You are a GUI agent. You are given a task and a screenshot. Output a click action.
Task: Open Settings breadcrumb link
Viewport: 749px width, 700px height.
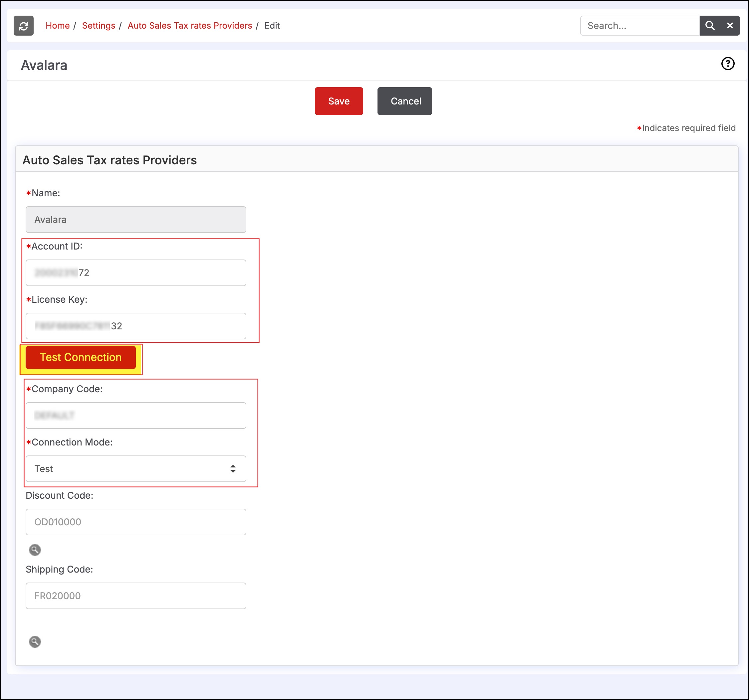point(98,26)
